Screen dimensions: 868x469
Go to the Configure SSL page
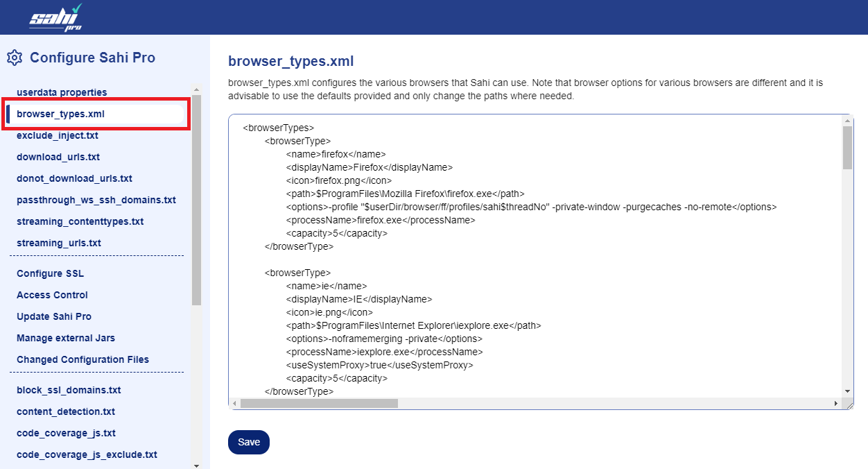pyautogui.click(x=50, y=273)
